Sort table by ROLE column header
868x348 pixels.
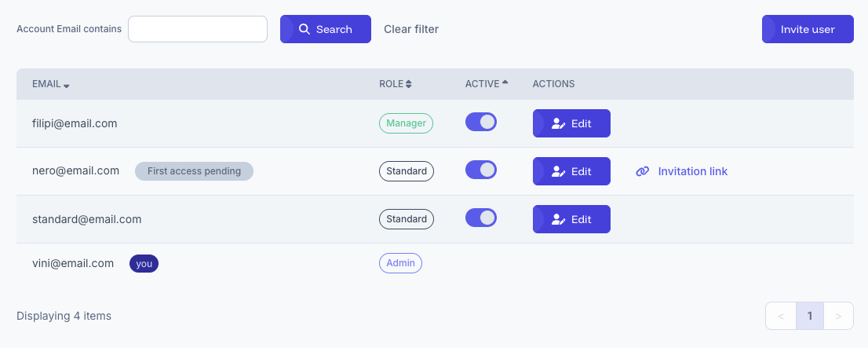[x=391, y=84]
